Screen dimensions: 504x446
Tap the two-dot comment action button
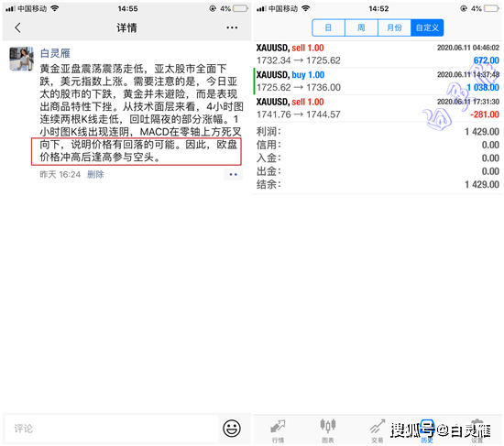(x=233, y=175)
